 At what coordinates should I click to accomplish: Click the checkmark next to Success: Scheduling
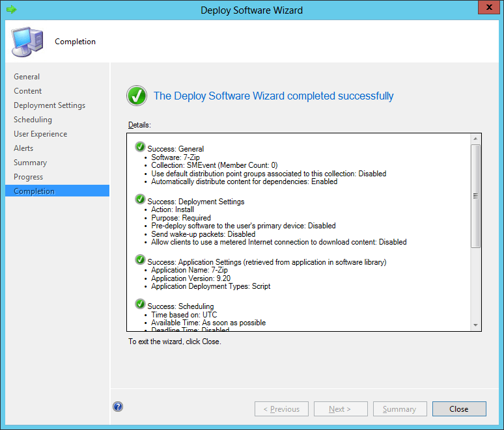pyautogui.click(x=140, y=305)
